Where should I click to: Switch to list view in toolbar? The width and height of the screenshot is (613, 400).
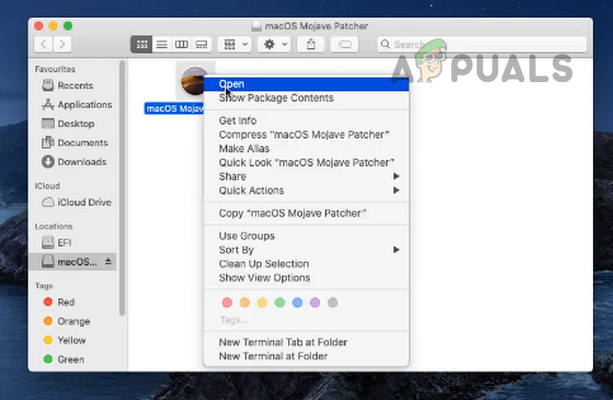click(161, 44)
